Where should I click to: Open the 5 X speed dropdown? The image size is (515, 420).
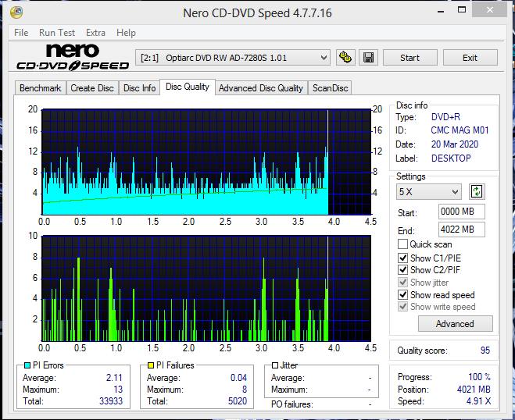click(x=428, y=191)
